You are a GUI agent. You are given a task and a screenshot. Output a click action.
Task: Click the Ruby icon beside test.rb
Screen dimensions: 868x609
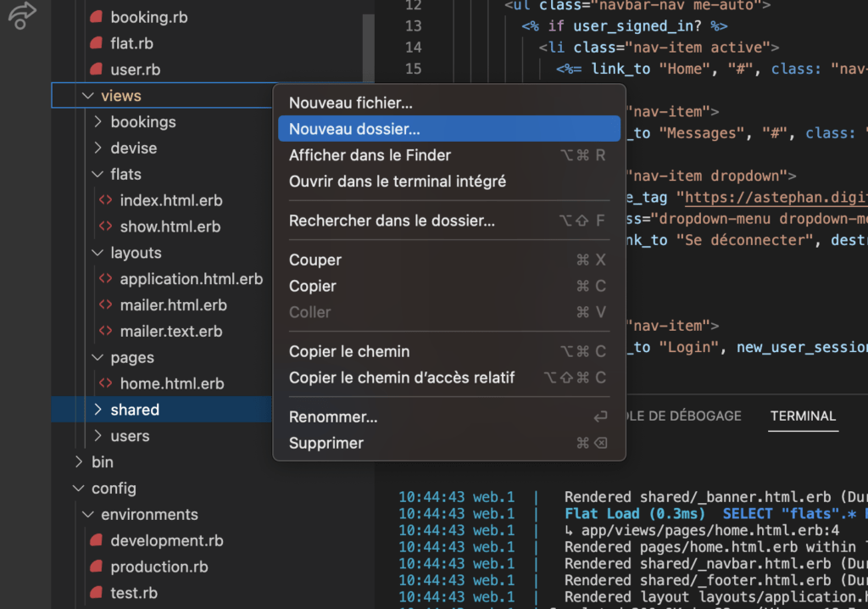coord(97,592)
